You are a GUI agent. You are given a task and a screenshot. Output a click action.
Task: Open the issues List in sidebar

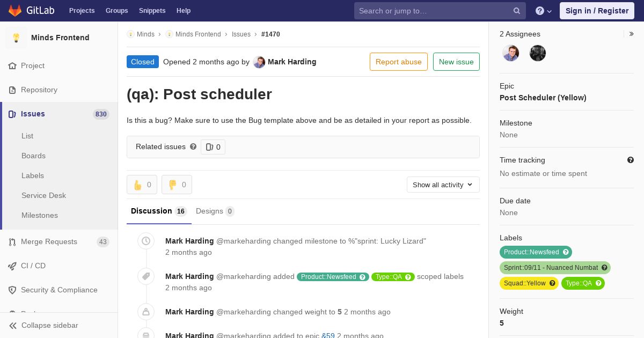tap(27, 136)
